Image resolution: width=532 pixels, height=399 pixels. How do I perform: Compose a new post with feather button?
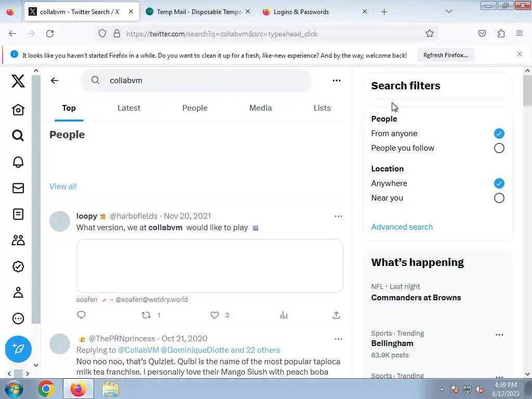pyautogui.click(x=18, y=349)
